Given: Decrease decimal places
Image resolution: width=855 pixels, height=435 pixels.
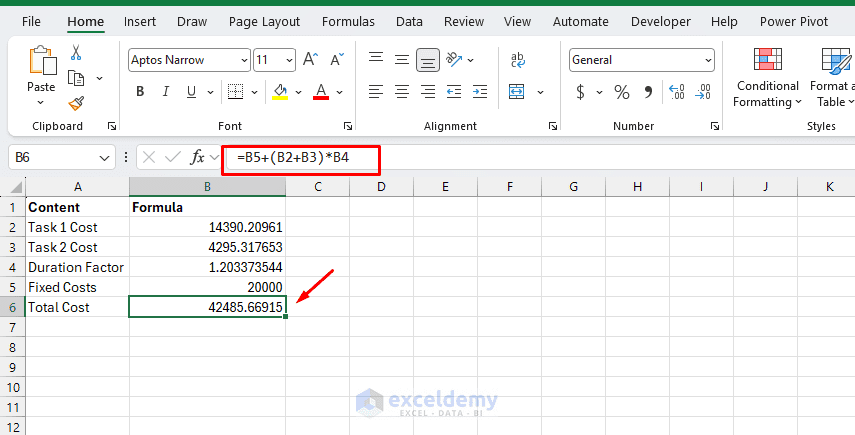Looking at the screenshot, I should click(703, 92).
